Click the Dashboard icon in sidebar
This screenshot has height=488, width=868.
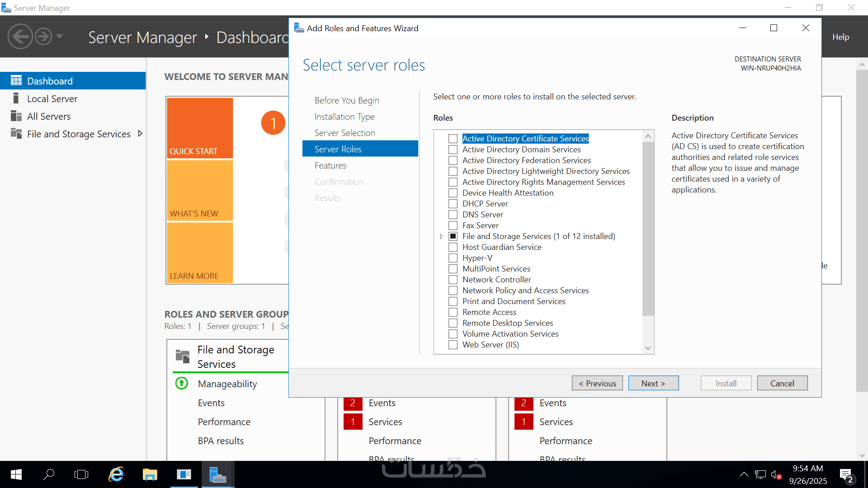tap(16, 81)
